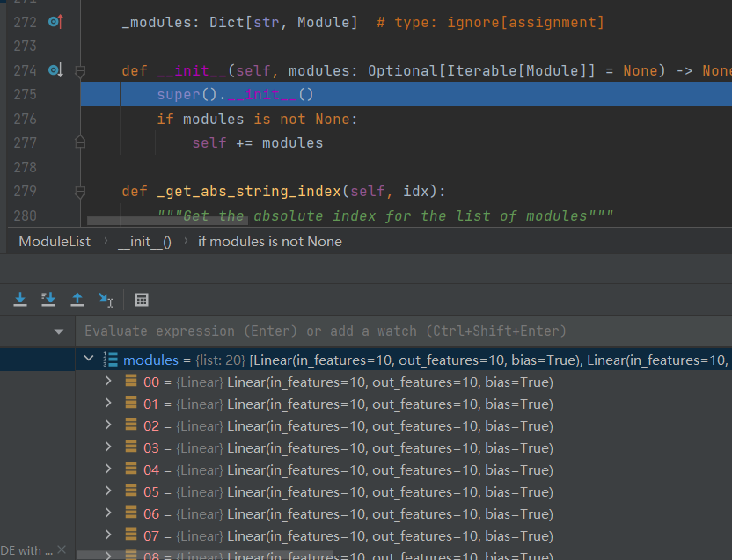Expand list element 05 in the debugger
This screenshot has width=732, height=560.
pos(107,491)
